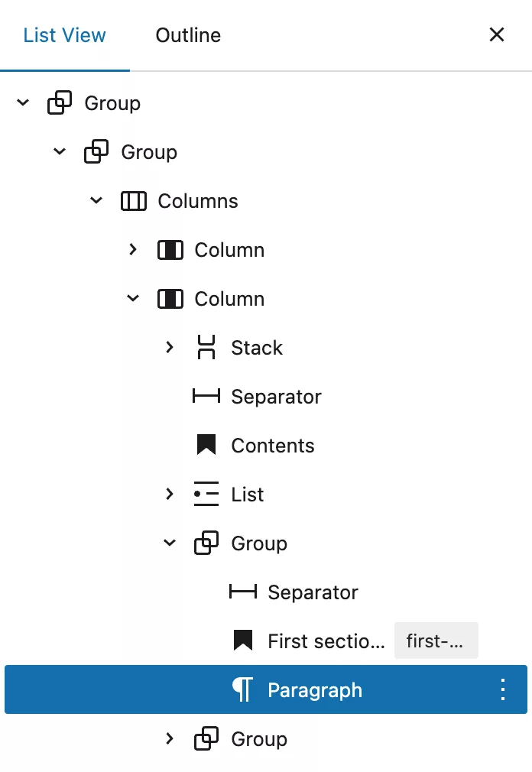Click the List block icon

click(206, 494)
